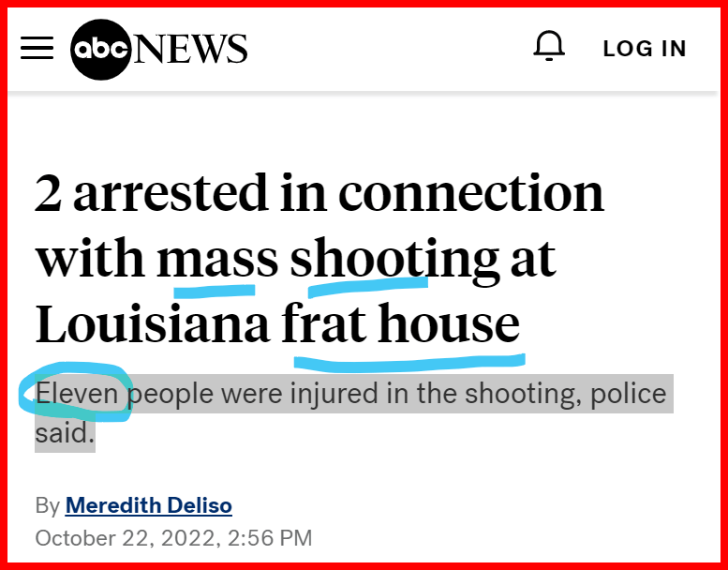Click the word "connection" in the headline
This screenshot has height=570, width=728.
(471, 193)
